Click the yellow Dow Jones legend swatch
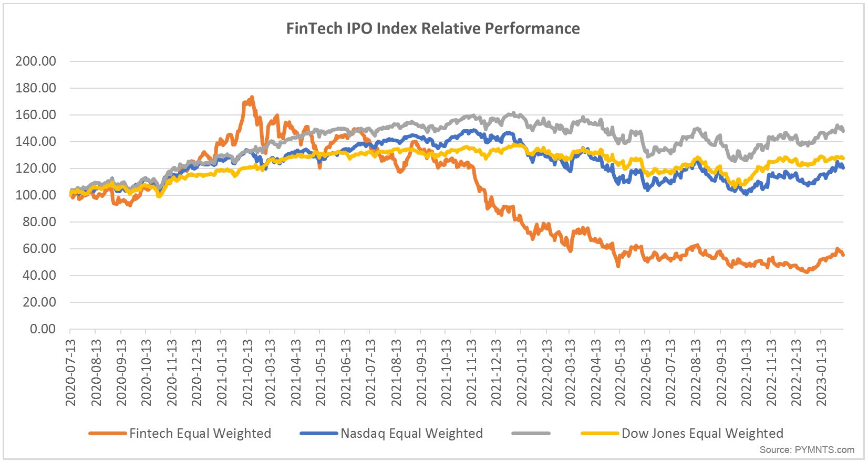Viewport: 868px width, 463px height. point(600,434)
